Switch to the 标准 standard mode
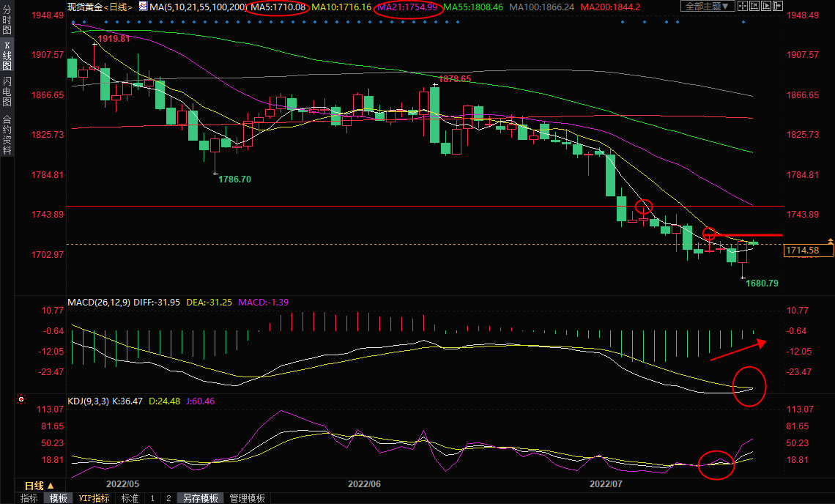This screenshot has height=504, width=835. tap(130, 498)
